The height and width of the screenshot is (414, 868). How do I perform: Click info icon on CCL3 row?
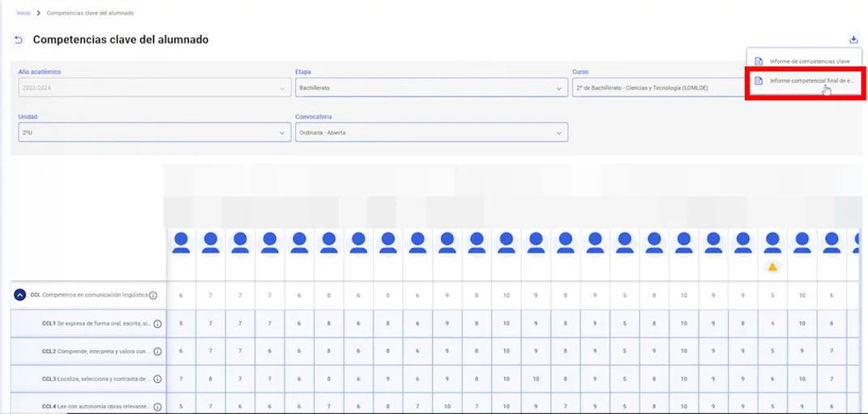click(x=157, y=379)
